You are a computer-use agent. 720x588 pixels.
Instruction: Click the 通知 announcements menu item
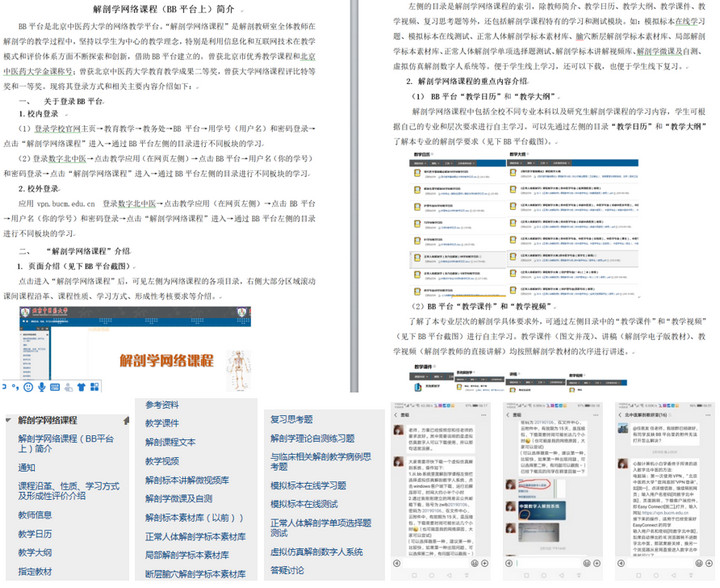(x=26, y=468)
